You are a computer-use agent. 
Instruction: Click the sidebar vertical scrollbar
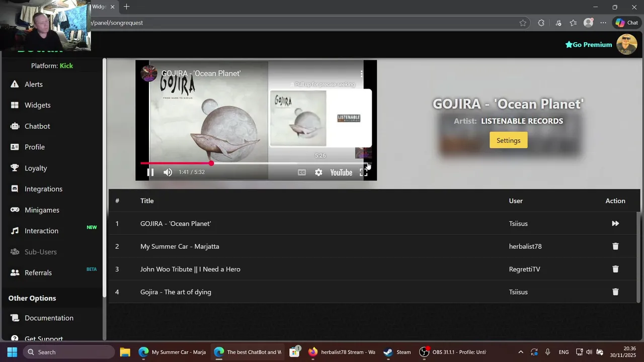104,177
